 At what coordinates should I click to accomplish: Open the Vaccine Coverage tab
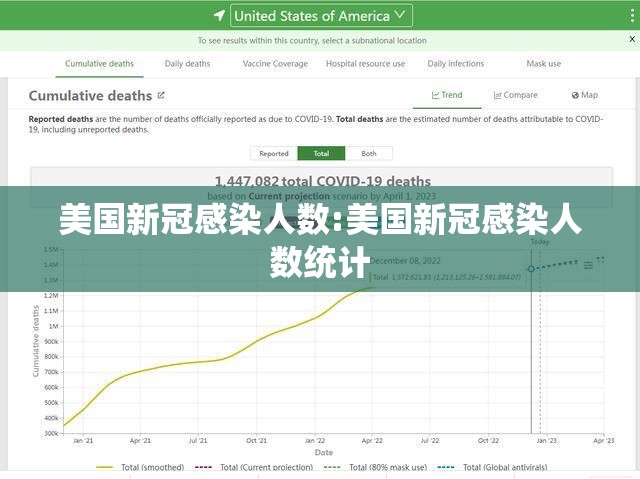click(276, 64)
